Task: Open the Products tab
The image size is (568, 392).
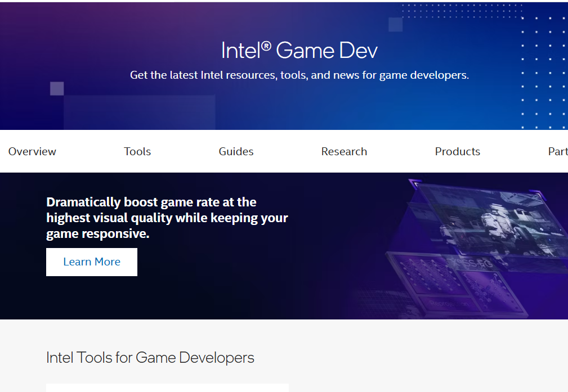Action: [457, 151]
